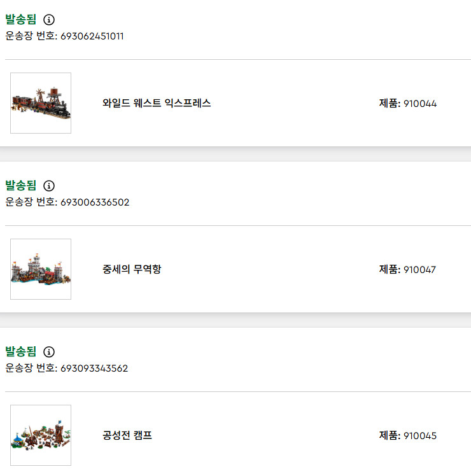
Task: Select the 공성전 캠프 product name
Action: 127,435
